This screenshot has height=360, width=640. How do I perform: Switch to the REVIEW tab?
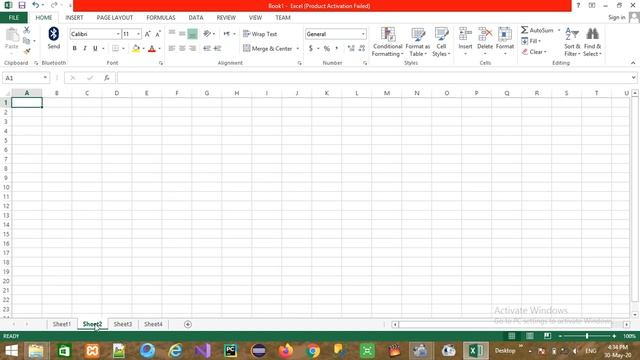tap(226, 18)
